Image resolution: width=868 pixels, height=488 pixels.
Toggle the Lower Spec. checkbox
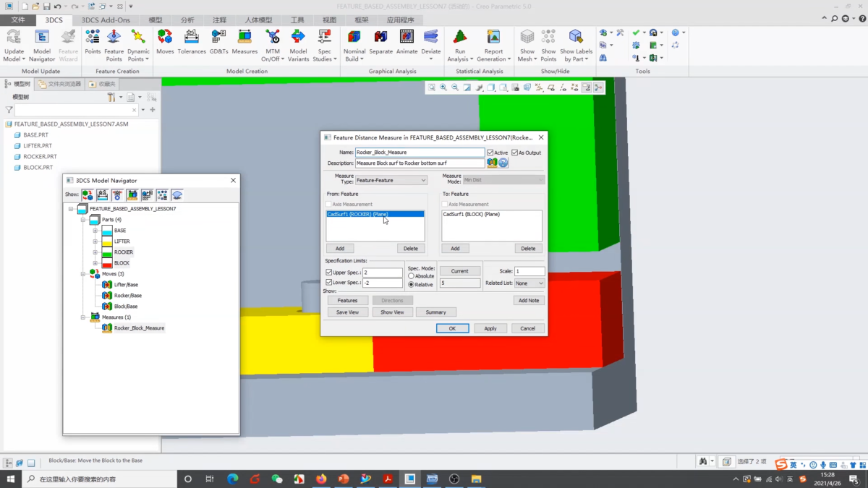(x=329, y=283)
